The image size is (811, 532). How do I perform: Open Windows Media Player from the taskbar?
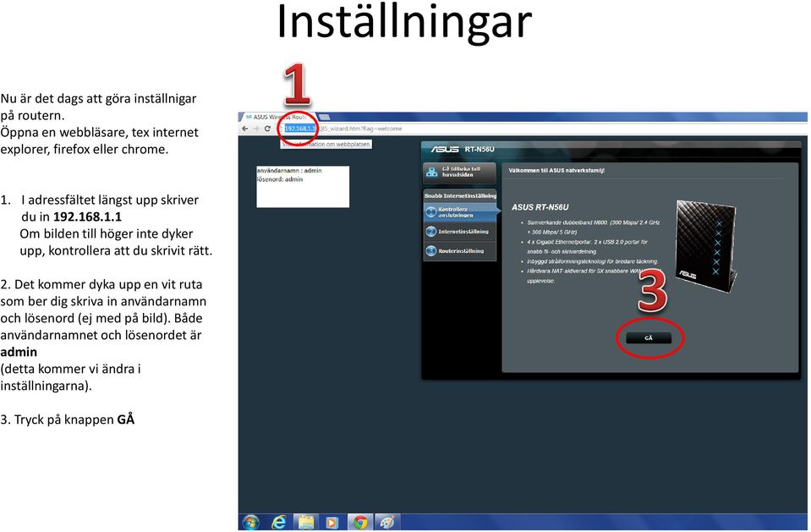click(332, 522)
